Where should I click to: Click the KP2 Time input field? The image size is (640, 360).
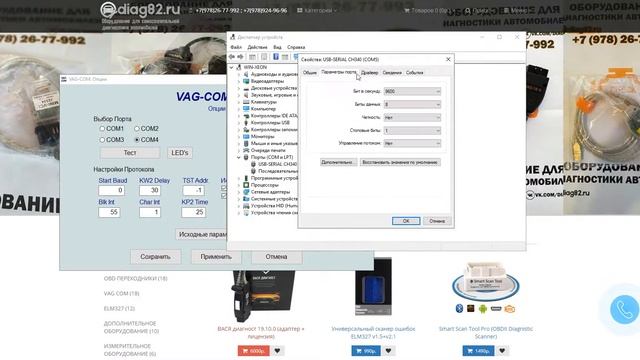click(193, 212)
